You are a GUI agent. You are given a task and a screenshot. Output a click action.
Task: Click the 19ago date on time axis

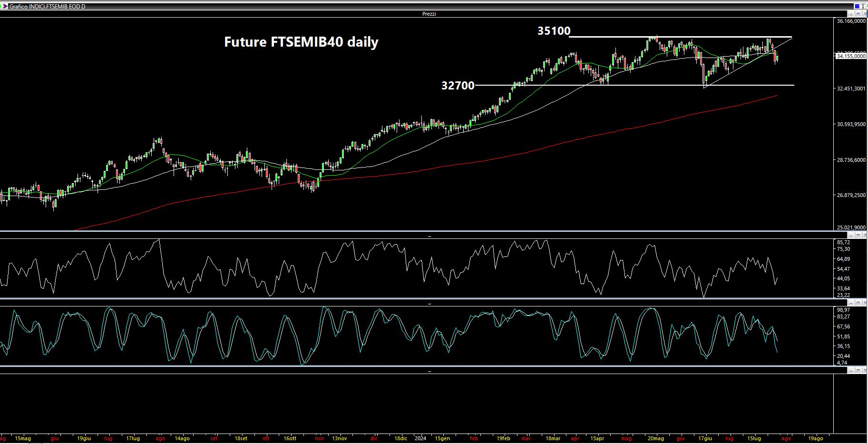815,438
